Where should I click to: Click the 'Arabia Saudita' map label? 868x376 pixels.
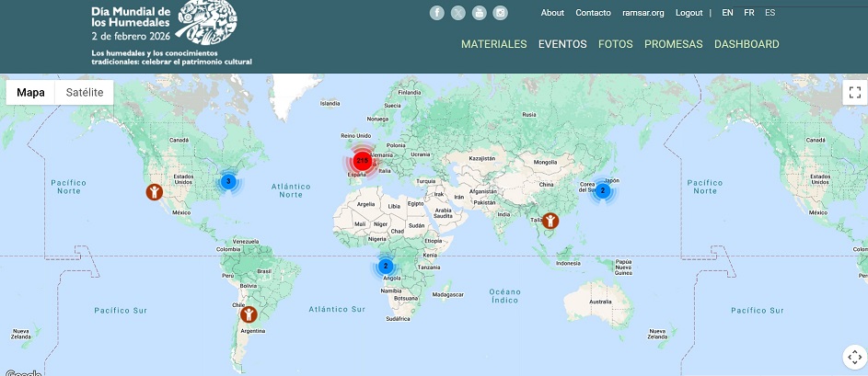point(444,213)
